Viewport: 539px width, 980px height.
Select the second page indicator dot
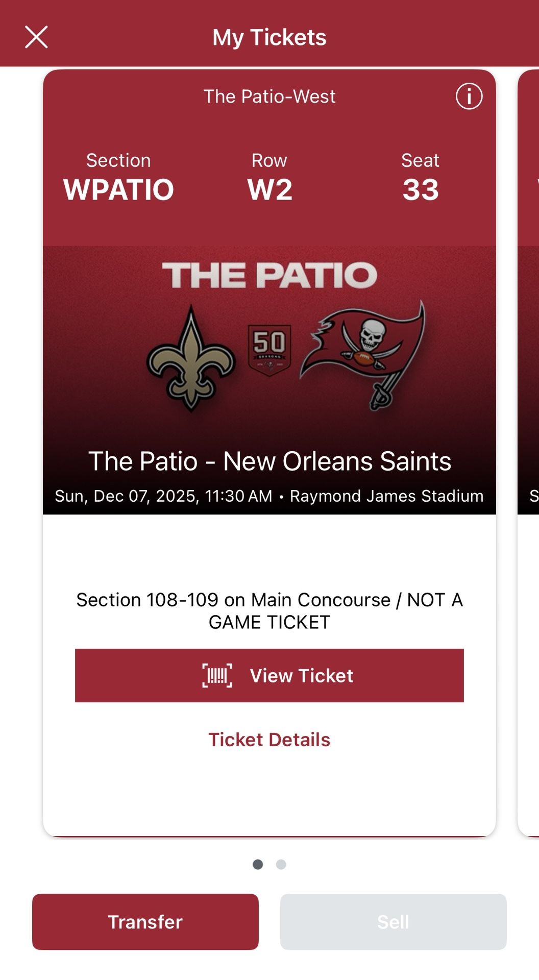tap(281, 865)
